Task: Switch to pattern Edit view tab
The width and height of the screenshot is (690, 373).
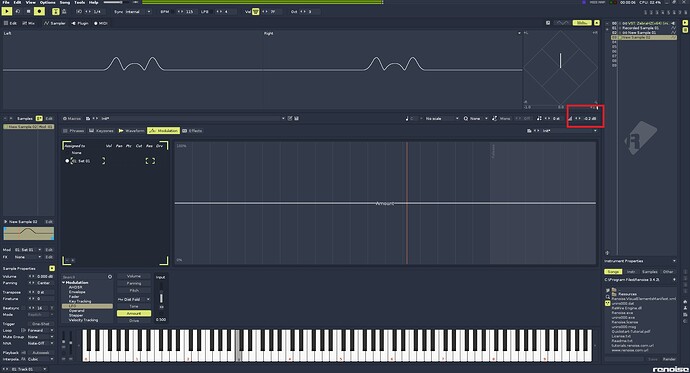Action: [x=10, y=23]
